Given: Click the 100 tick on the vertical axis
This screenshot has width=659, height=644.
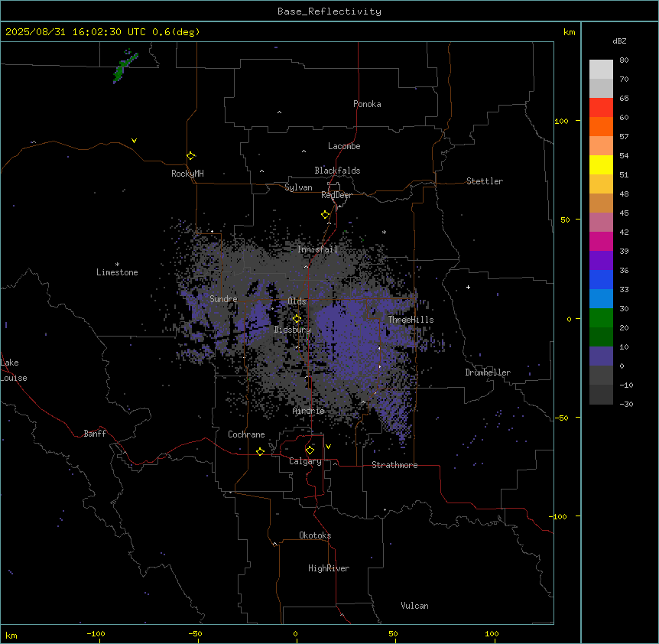Looking at the screenshot, I should (x=561, y=121).
